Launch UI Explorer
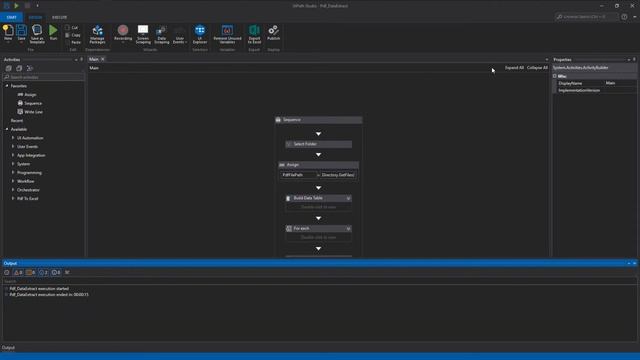The width and height of the screenshot is (640, 360). tap(200, 34)
